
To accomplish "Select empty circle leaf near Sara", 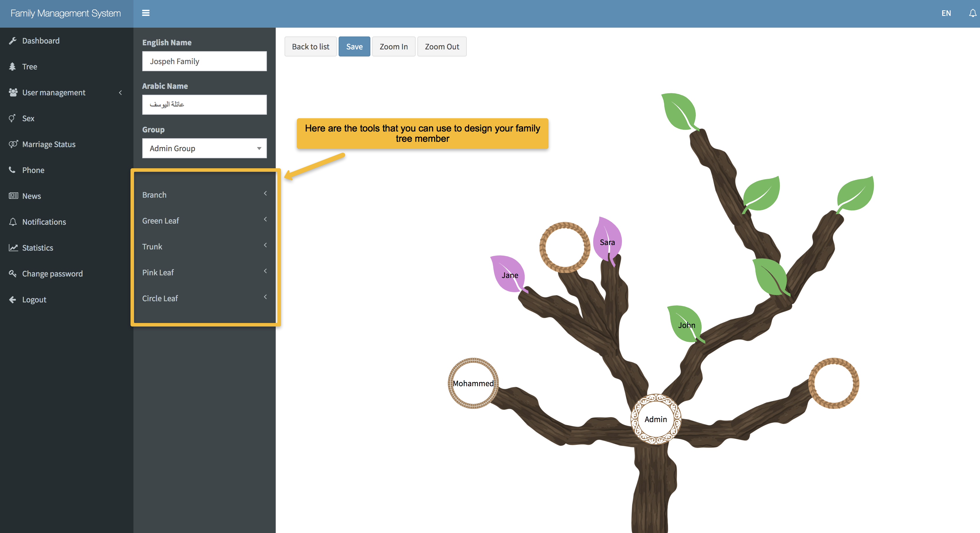I will [x=565, y=247].
